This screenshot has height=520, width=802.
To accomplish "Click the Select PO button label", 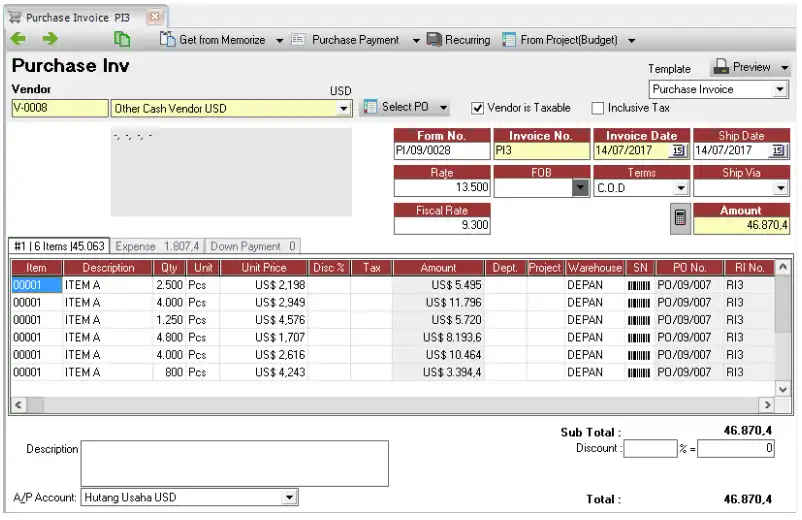I will pyautogui.click(x=405, y=107).
